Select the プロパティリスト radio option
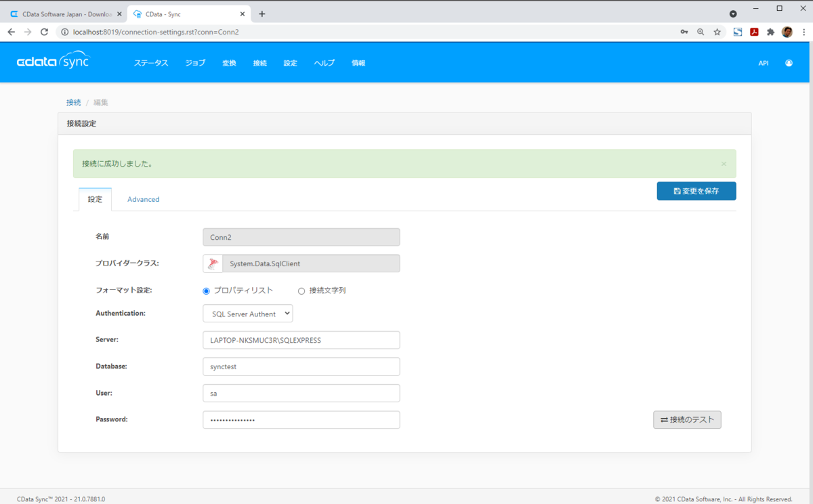This screenshot has height=504, width=813. (207, 291)
